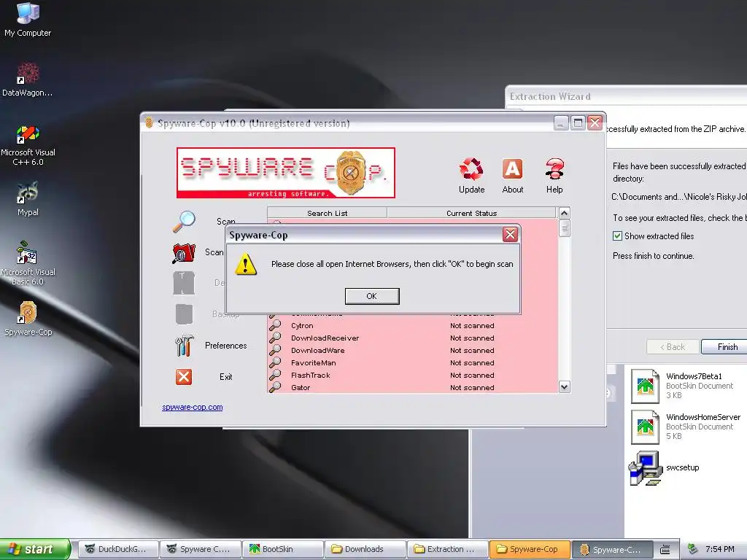This screenshot has height=560, width=747.
Task: Select the DownloadReceiver entry
Action: 325,338
